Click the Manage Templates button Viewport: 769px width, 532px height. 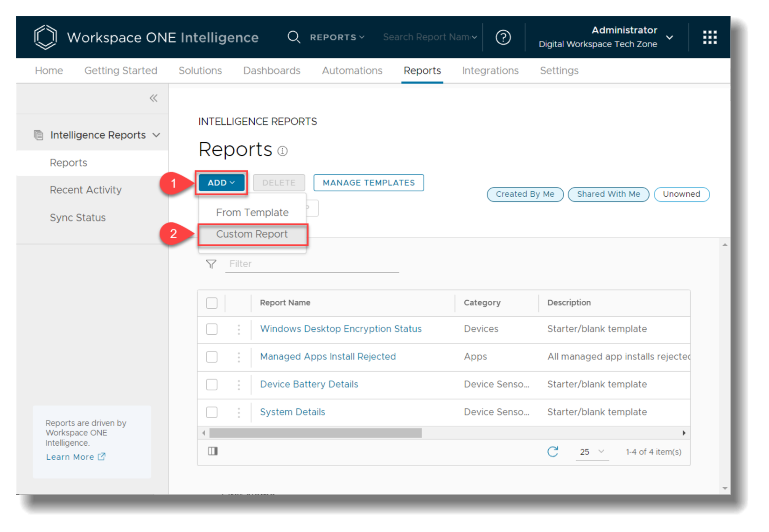pyautogui.click(x=368, y=183)
